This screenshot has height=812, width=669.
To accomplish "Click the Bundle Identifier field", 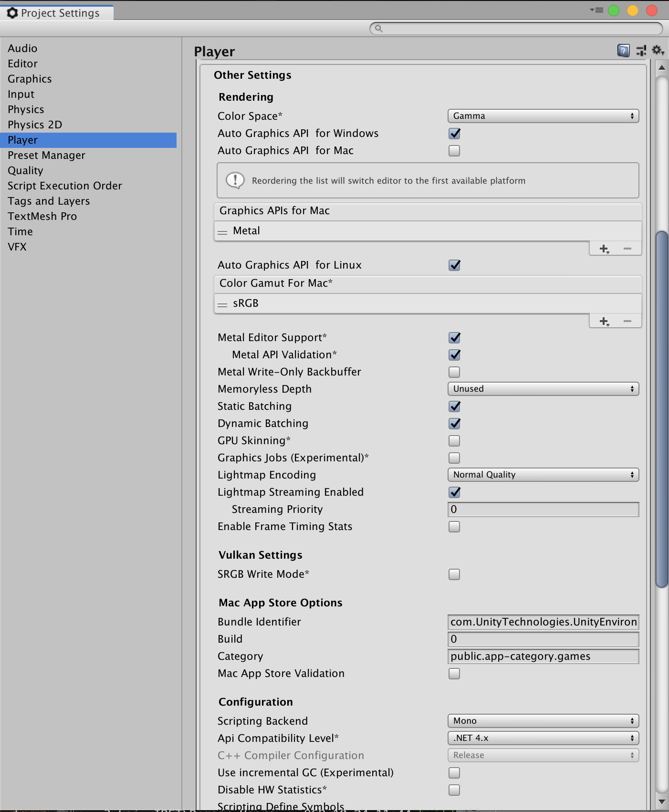I will coord(543,622).
